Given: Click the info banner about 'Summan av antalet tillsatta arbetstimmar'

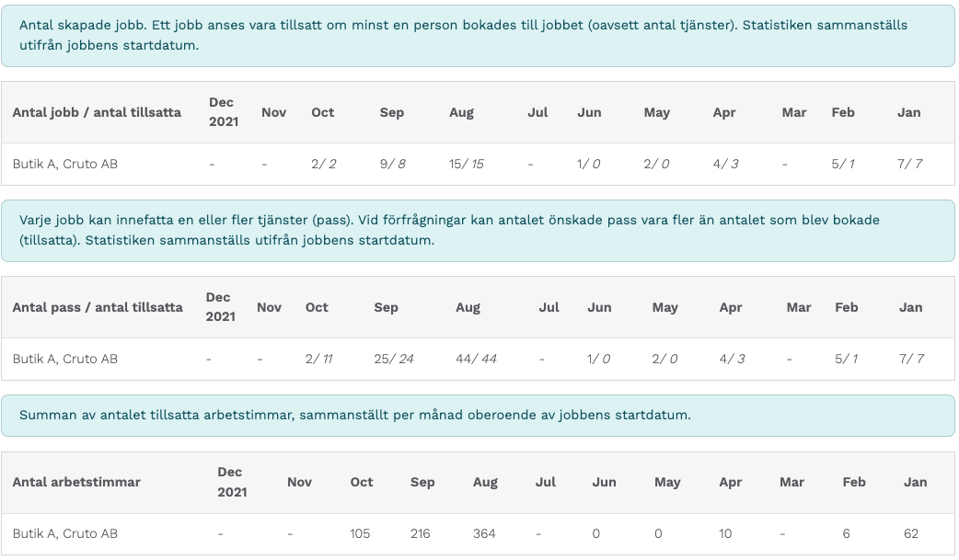Looking at the screenshot, I should [478, 415].
